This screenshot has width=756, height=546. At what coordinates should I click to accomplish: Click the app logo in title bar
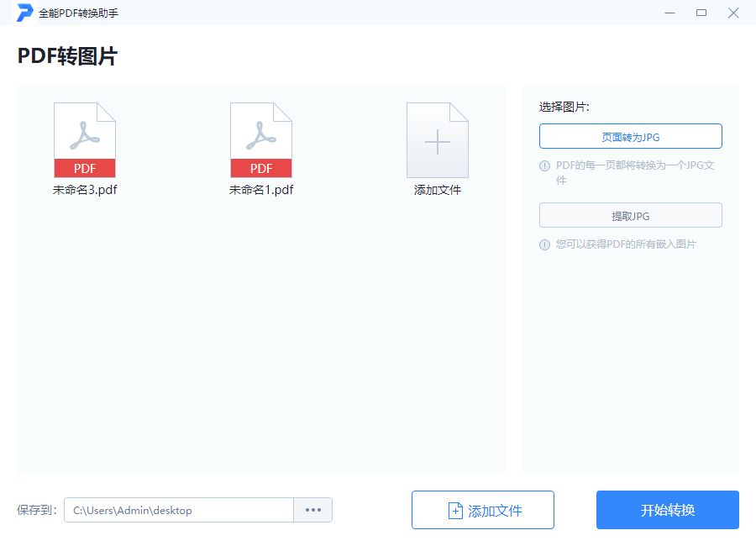[x=24, y=13]
